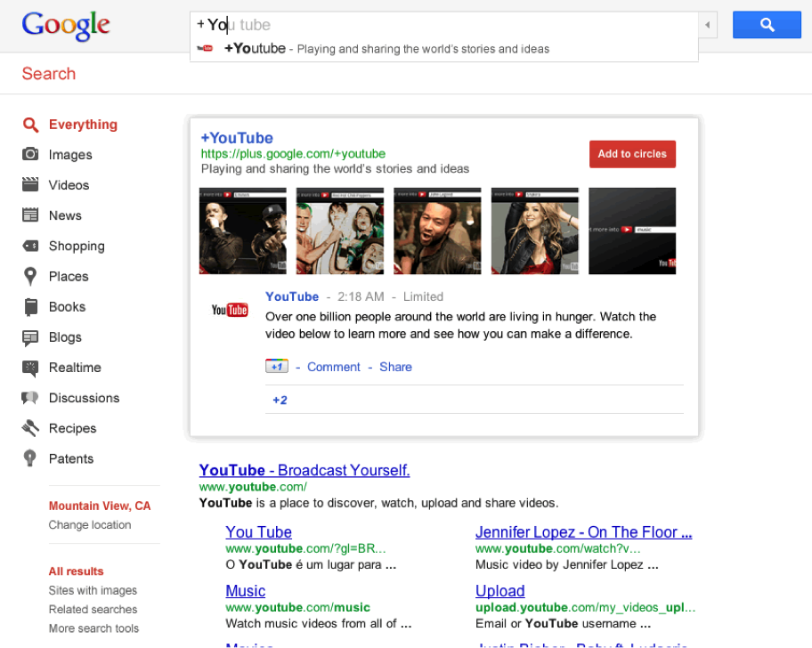
Task: Click More search tools
Action: pos(93,628)
